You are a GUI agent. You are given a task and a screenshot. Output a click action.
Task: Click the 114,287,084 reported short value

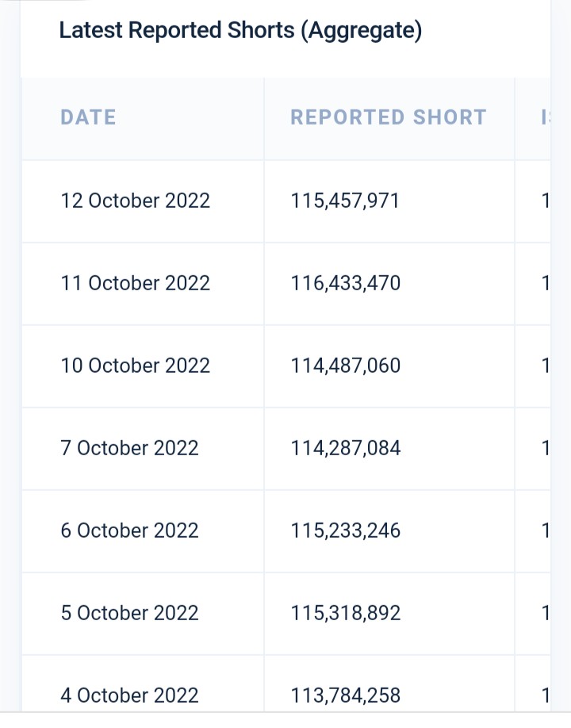point(346,449)
